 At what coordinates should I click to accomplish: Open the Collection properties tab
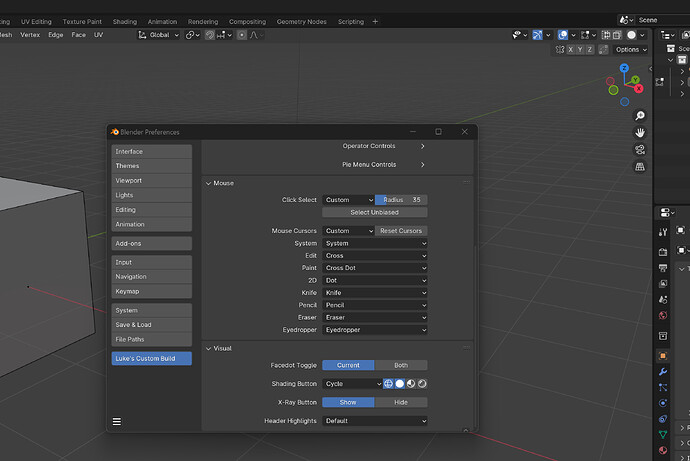click(x=663, y=336)
